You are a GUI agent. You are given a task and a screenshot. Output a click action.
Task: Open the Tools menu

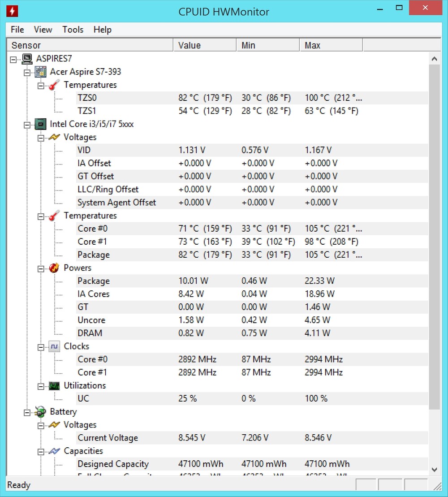(73, 30)
